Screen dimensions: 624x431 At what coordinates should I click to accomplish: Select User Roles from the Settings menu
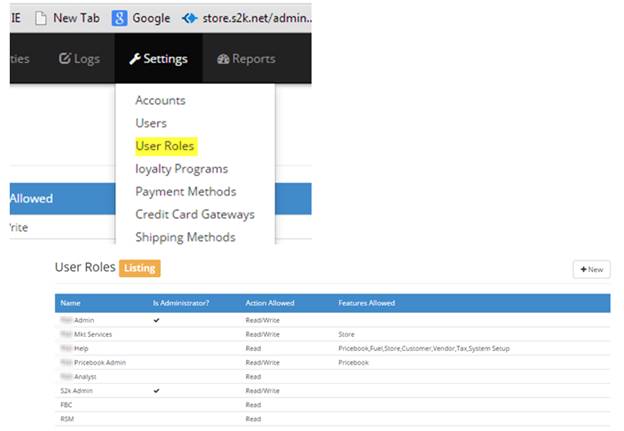165,146
